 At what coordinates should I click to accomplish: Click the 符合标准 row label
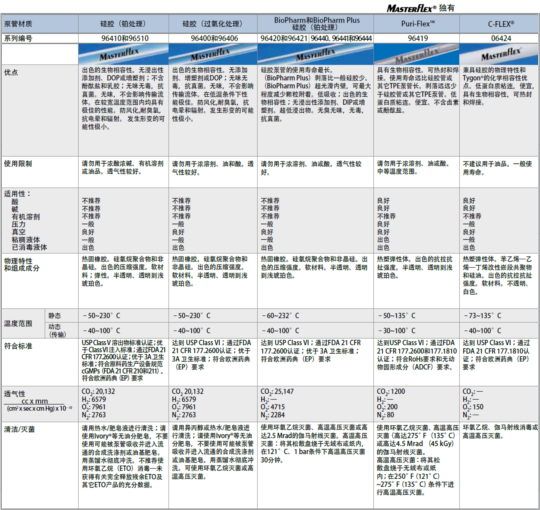tap(18, 346)
